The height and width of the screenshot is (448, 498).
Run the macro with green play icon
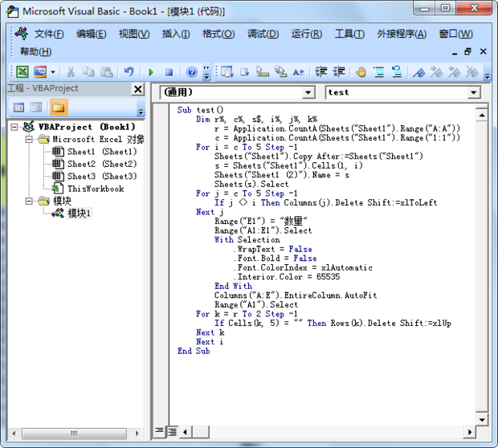coord(151,72)
